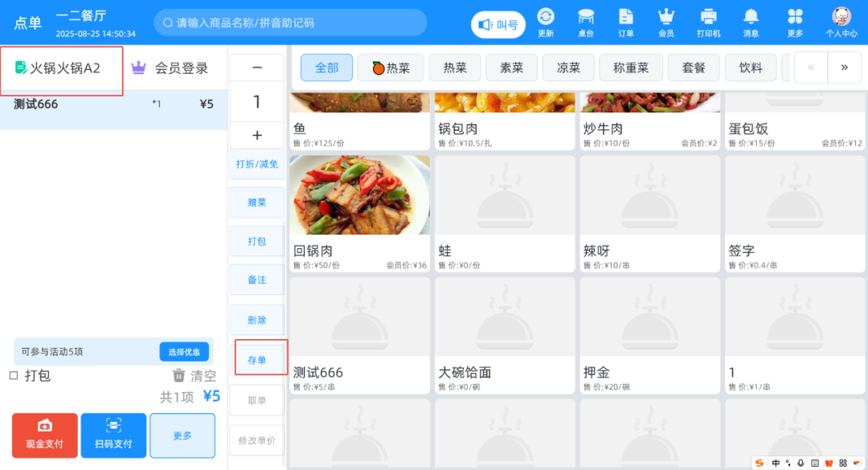The image size is (868, 470).
Task: Select the Sogou input method icon in tray
Action: pos(759,462)
